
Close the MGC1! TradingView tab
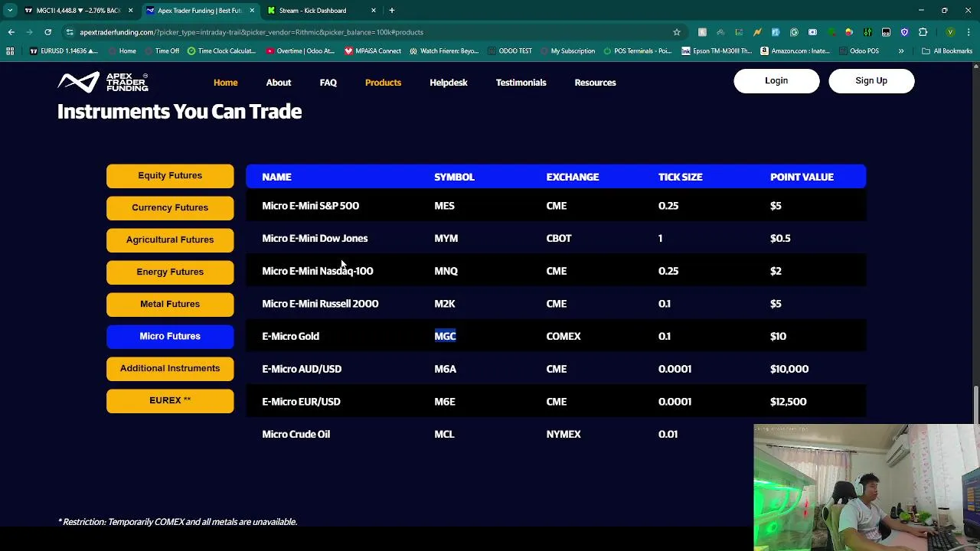point(130,11)
